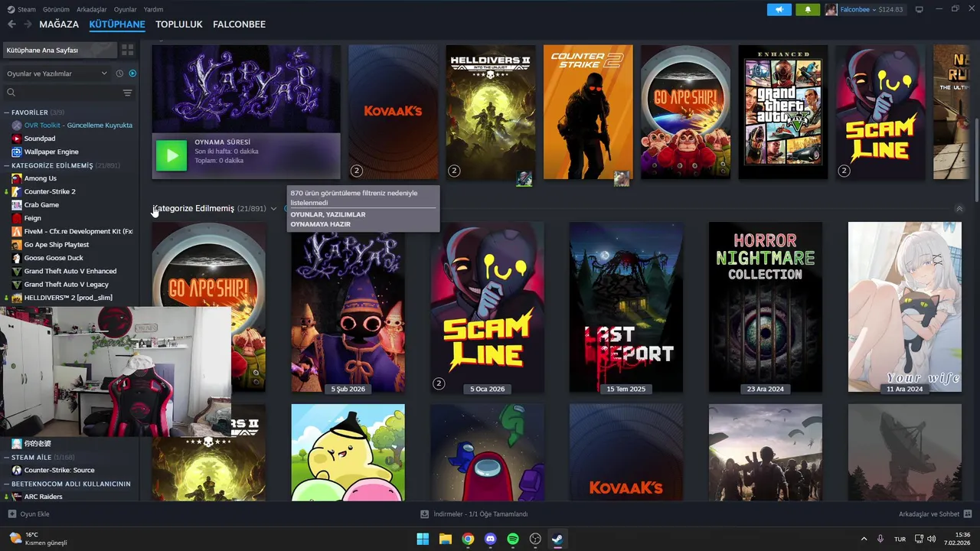Screen dimensions: 980x551
Task: Open Friends and Chat icon
Action: coord(968,514)
